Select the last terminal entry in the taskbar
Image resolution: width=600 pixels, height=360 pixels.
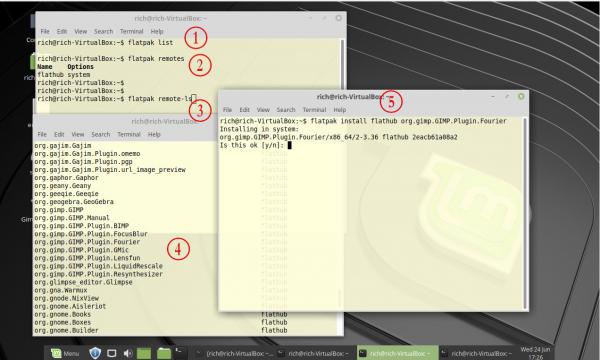(x=477, y=353)
